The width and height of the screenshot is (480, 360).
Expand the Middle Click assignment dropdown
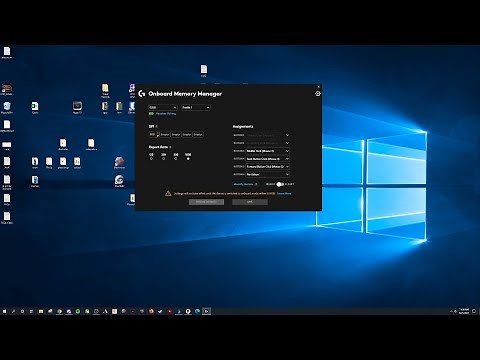click(268, 151)
